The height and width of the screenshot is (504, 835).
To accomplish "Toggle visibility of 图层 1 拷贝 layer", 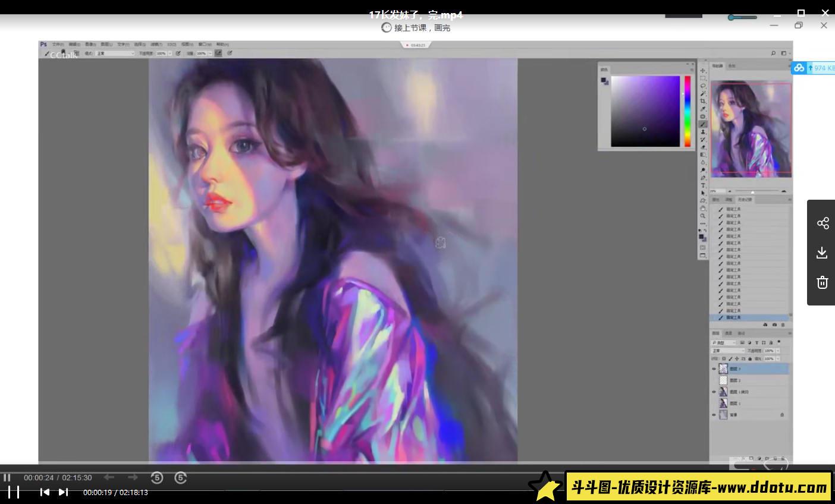I will click(714, 392).
